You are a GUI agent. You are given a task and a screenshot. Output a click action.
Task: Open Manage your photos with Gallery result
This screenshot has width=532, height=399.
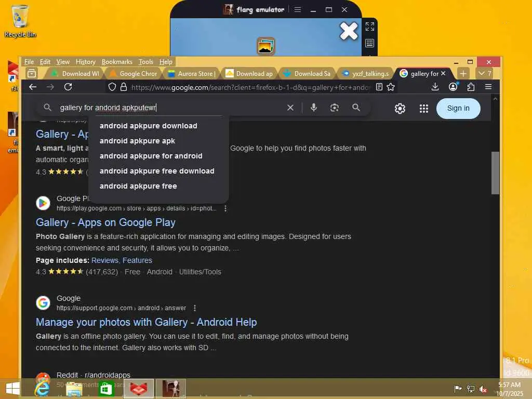pyautogui.click(x=146, y=322)
